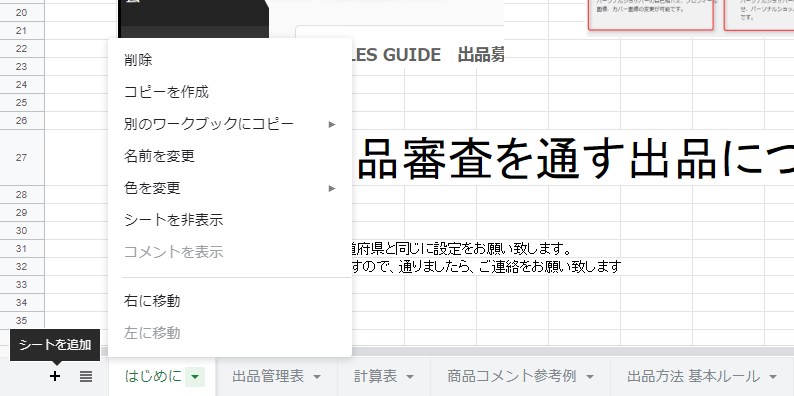The image size is (794, 396).
Task: Open the 出品方法 基本ルール tab arrow
Action: (773, 377)
